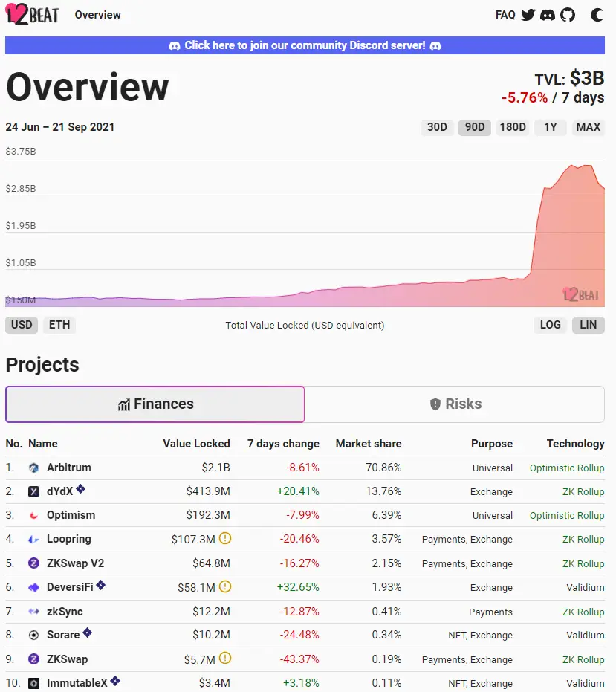Click dYdX's +20.41% change value

[298, 491]
